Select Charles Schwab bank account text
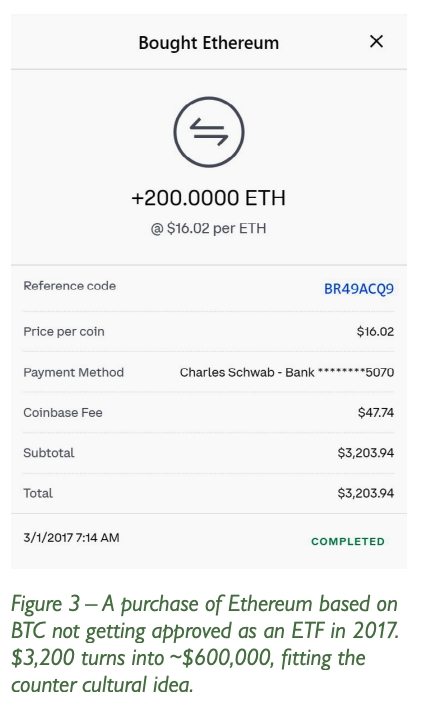Viewport: 421px width, 715px height. [287, 373]
